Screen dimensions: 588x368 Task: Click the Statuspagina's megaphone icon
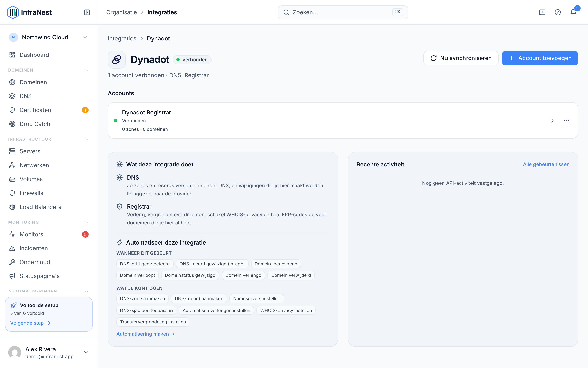pos(12,276)
